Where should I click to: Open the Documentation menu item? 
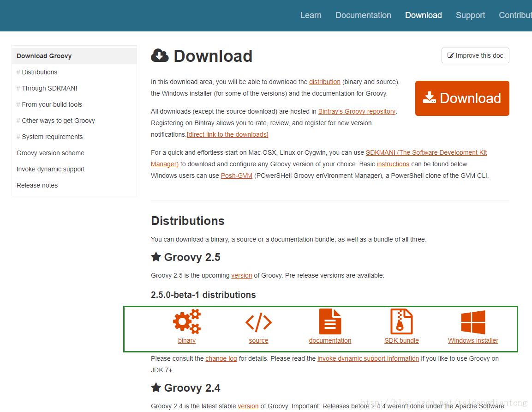coord(364,15)
